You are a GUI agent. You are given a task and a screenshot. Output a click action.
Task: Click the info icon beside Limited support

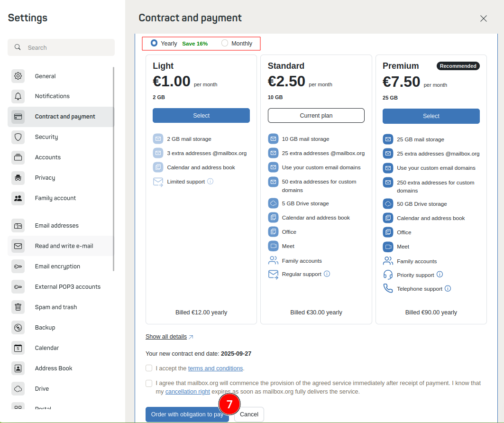pyautogui.click(x=210, y=181)
